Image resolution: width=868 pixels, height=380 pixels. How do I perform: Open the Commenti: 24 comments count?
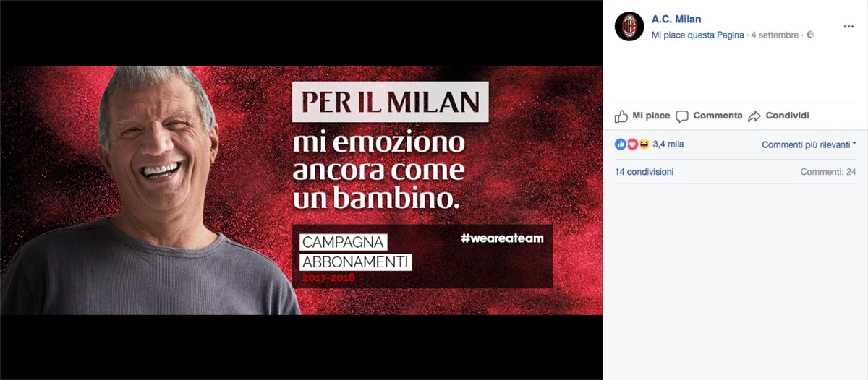[x=828, y=172]
